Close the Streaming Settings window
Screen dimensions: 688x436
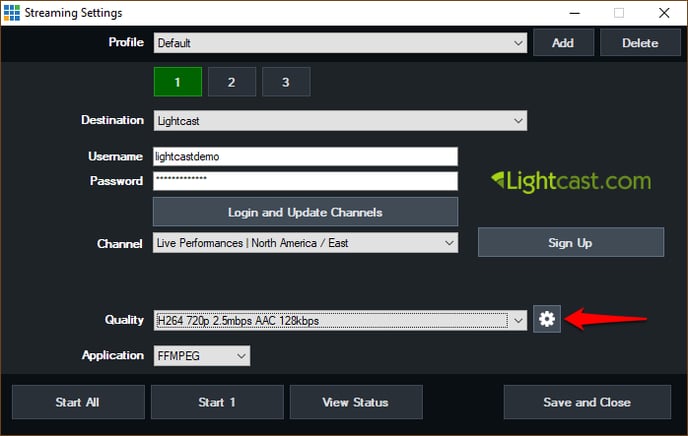coord(664,13)
